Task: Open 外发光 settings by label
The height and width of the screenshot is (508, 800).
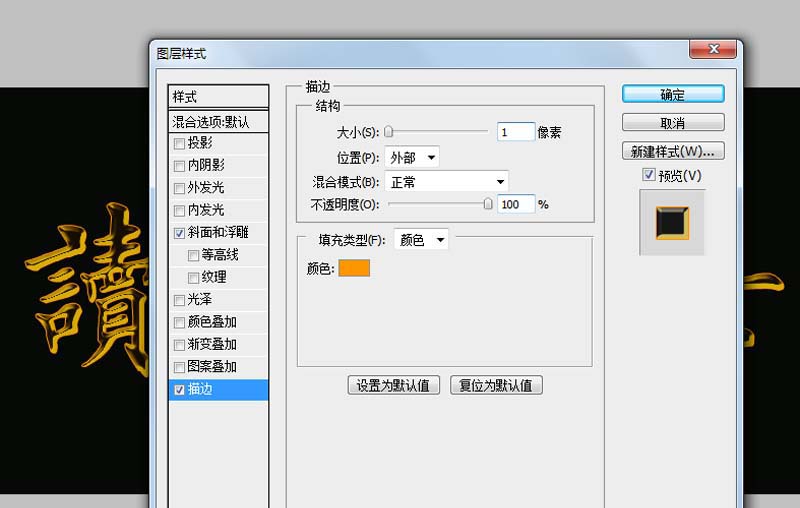Action: click(206, 188)
